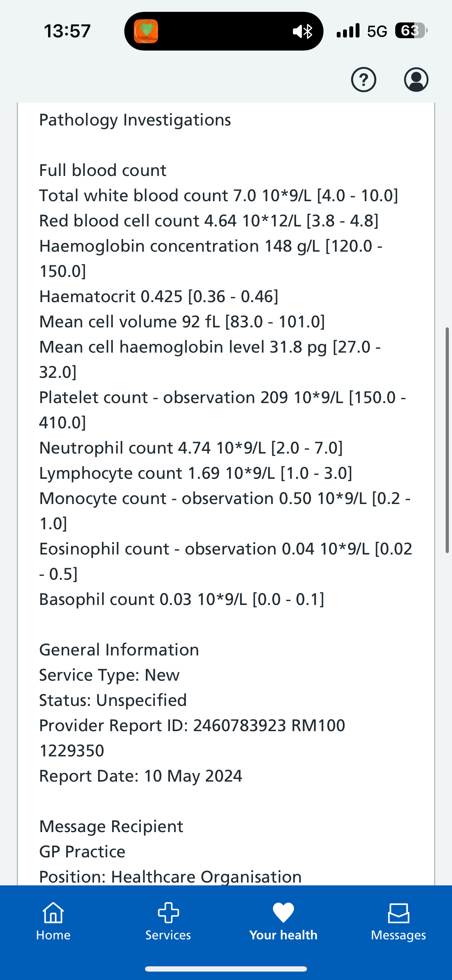452x980 pixels.
Task: Open the help question mark icon
Action: click(363, 80)
